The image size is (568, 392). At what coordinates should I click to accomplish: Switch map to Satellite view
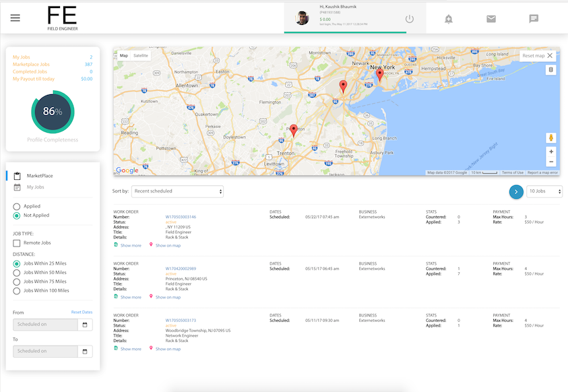point(141,55)
